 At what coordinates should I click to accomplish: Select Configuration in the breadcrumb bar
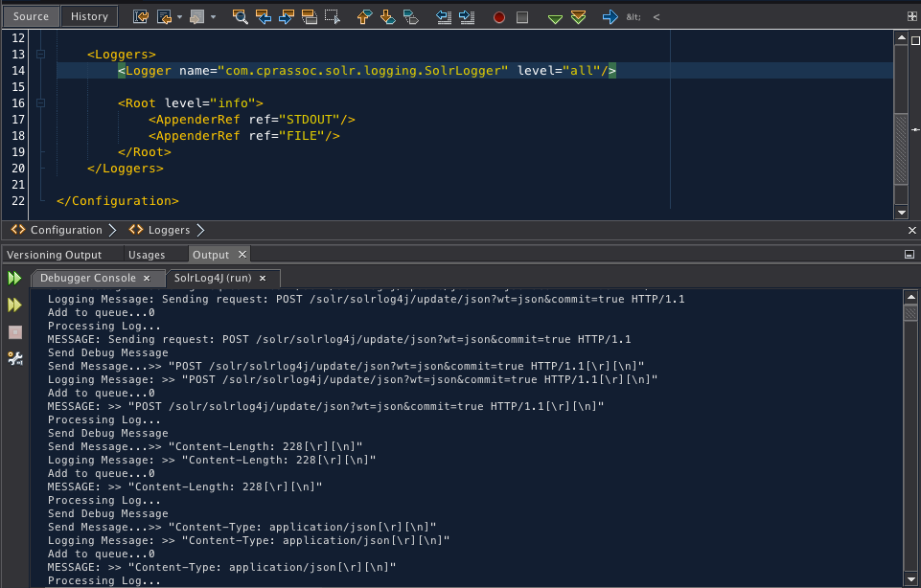65,230
